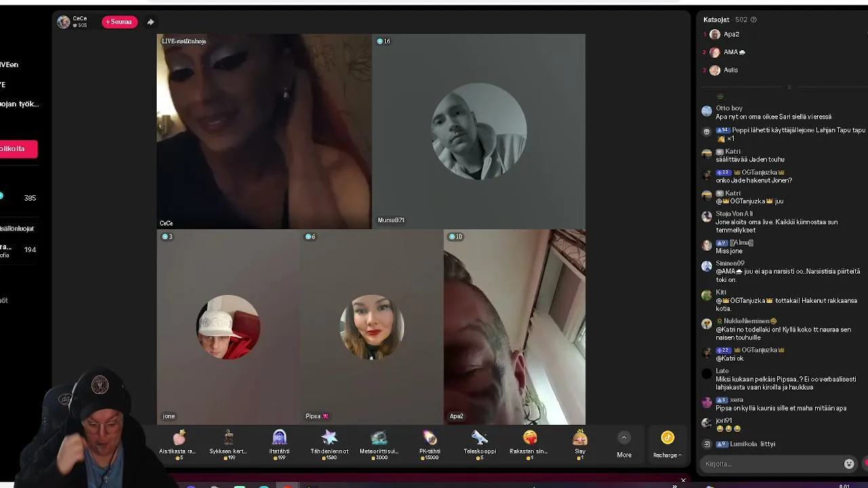Send the PK-tähti gift

point(429,445)
